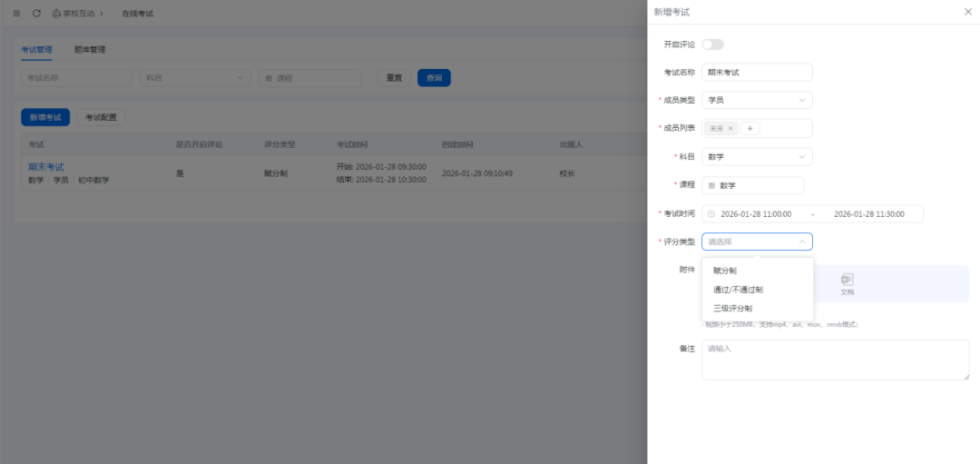Select 赋分制 from the dropdown list
The image size is (980, 464).
725,271
